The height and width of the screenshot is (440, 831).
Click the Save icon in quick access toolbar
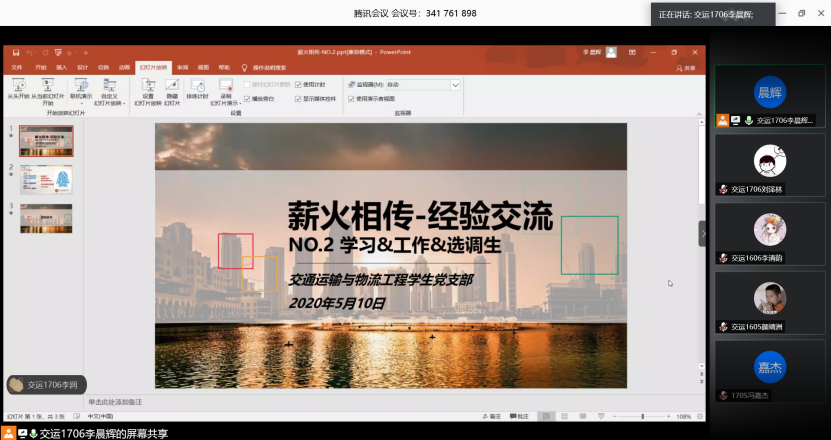16,52
